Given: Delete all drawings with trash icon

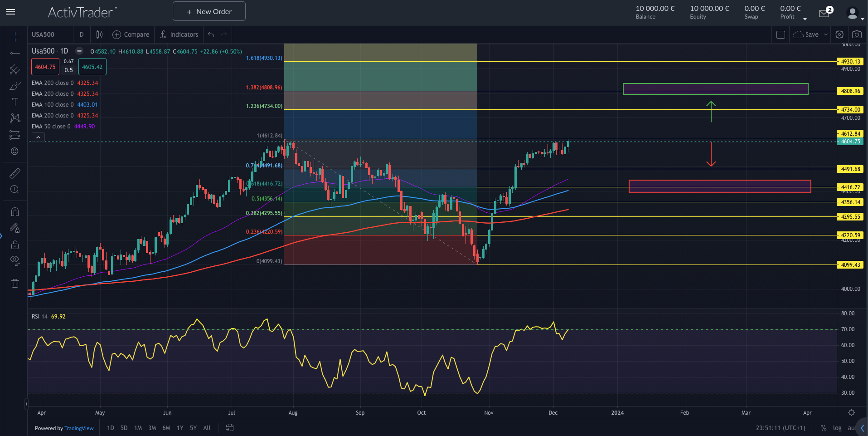Looking at the screenshot, I should [x=15, y=283].
